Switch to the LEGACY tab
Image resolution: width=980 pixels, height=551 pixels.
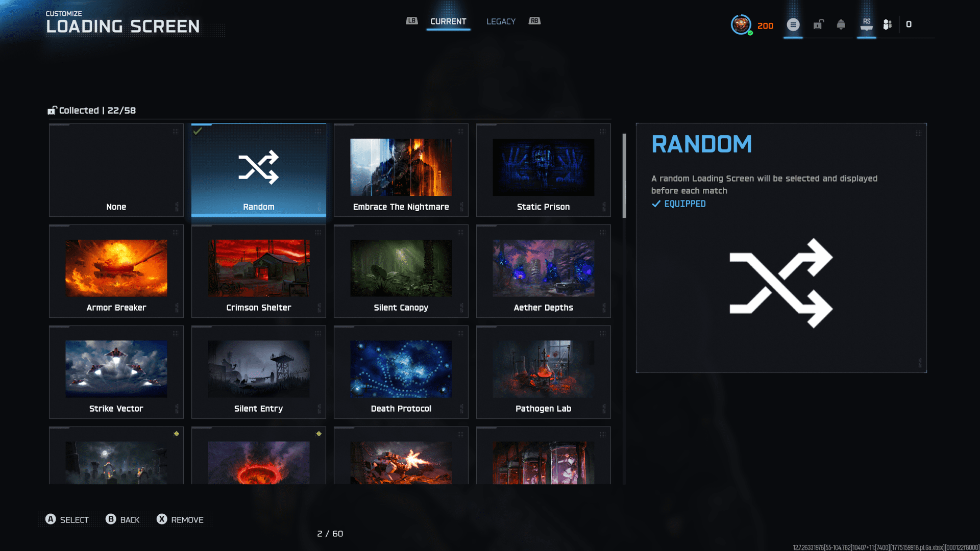[x=501, y=21]
